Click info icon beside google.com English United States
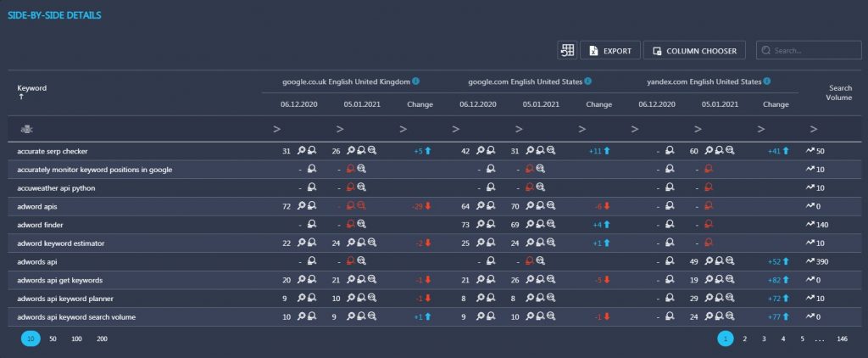 coord(588,81)
